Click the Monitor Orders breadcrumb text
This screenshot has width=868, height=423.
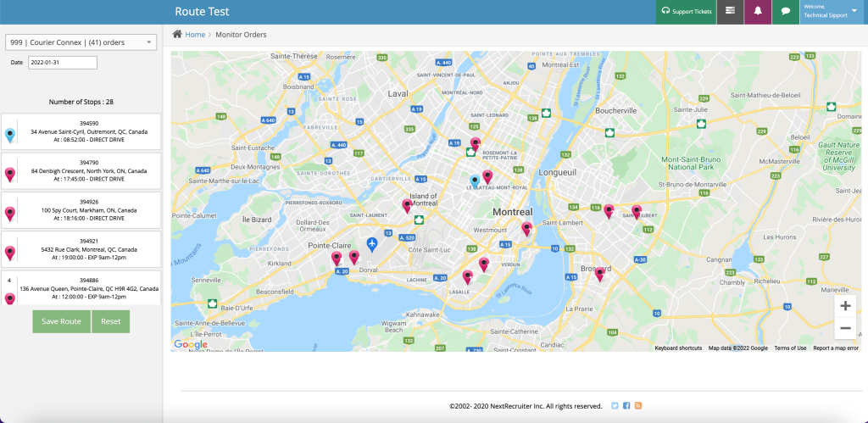(x=241, y=34)
